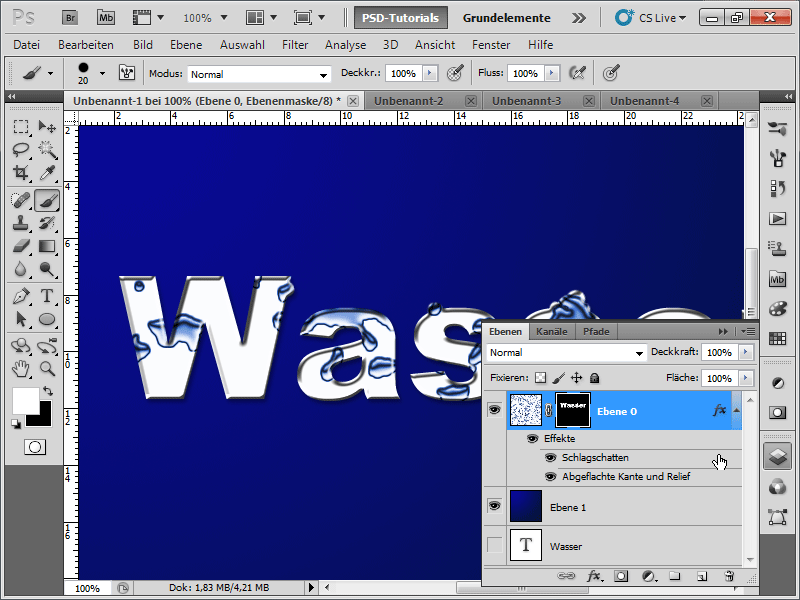
Task: Create new layer icon in panel
Action: tap(702, 576)
